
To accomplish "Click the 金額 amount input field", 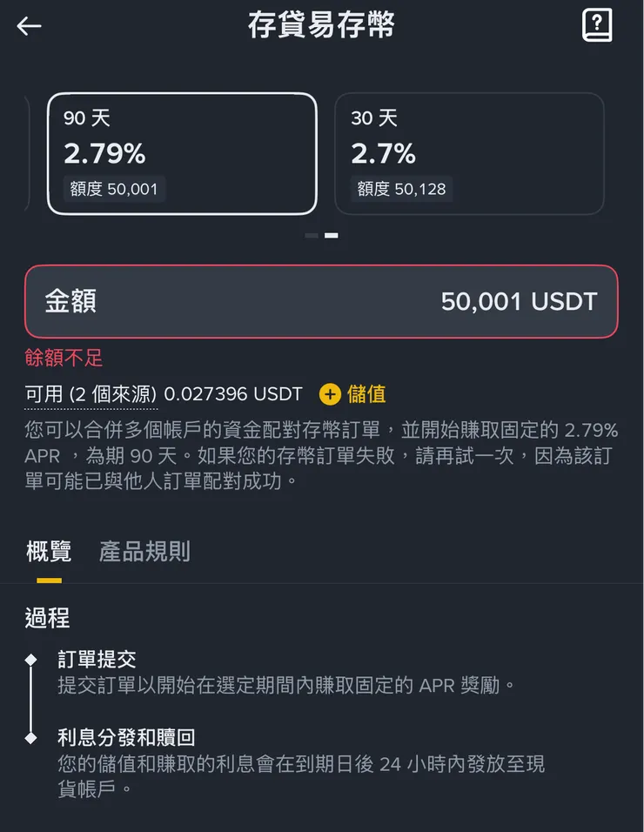I will click(322, 303).
